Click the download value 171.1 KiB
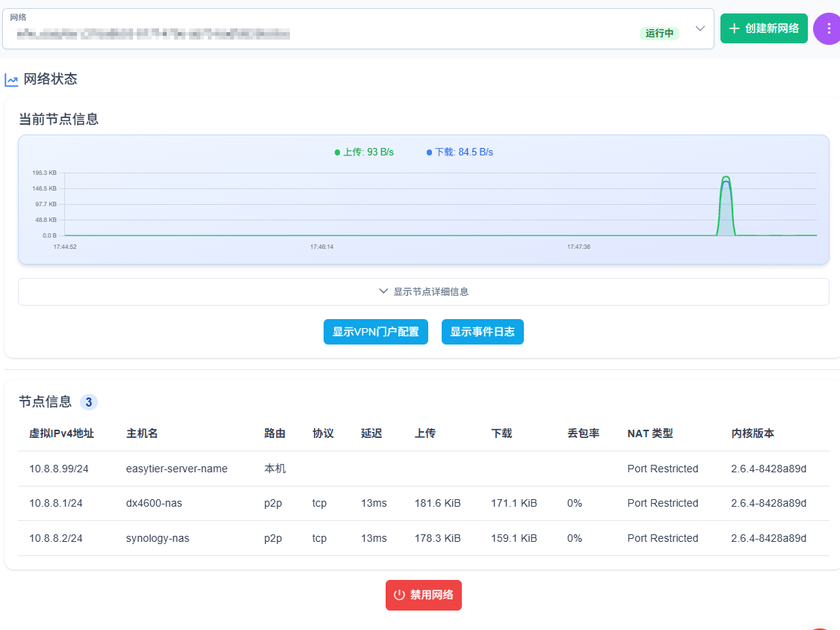 tap(513, 503)
